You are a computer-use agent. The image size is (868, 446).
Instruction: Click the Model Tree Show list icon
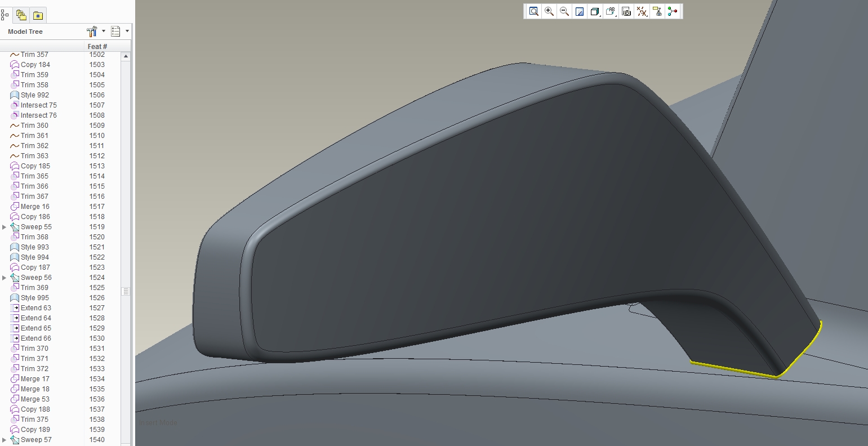[116, 31]
